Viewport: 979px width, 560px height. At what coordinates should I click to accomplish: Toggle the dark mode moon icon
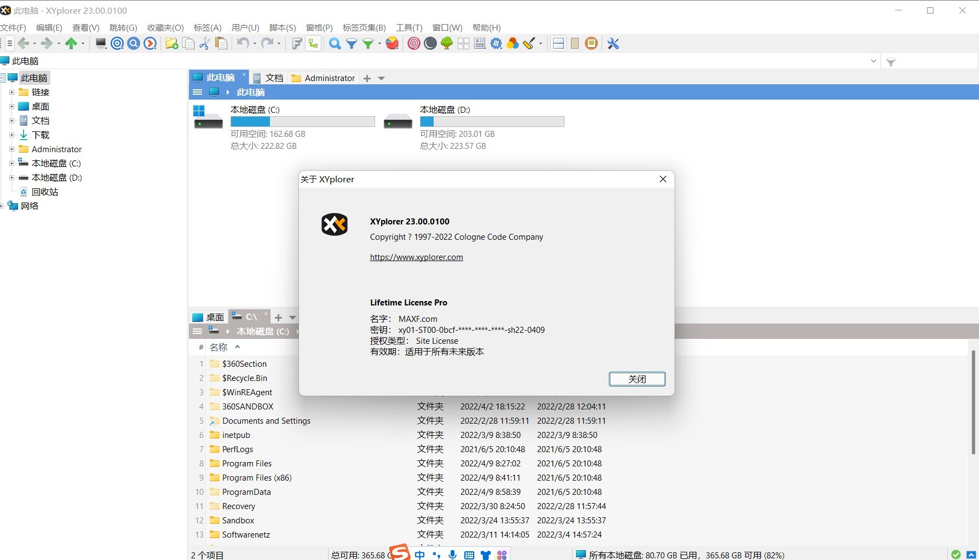[x=430, y=44]
